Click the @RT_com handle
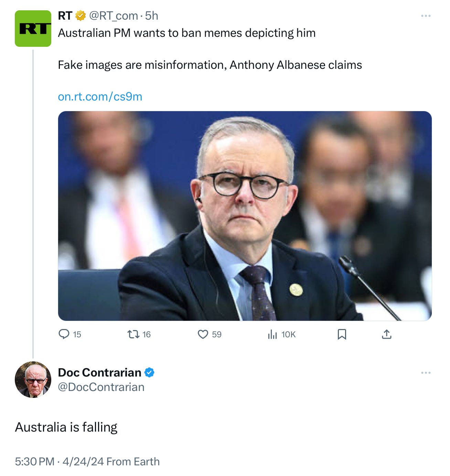 [114, 16]
